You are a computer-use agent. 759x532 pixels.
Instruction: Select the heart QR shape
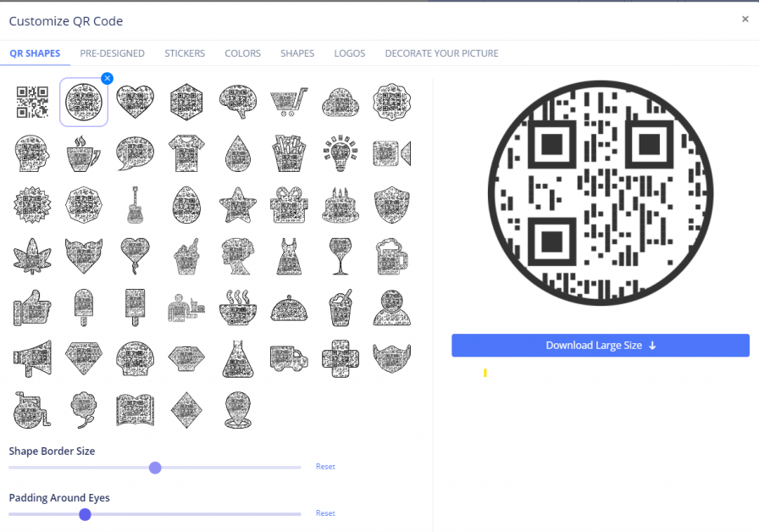135,102
